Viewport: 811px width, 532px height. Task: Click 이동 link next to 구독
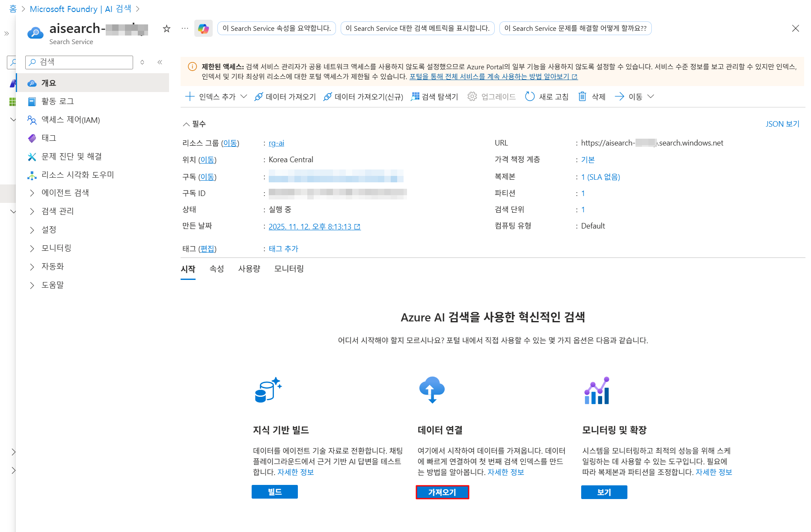[x=207, y=177]
